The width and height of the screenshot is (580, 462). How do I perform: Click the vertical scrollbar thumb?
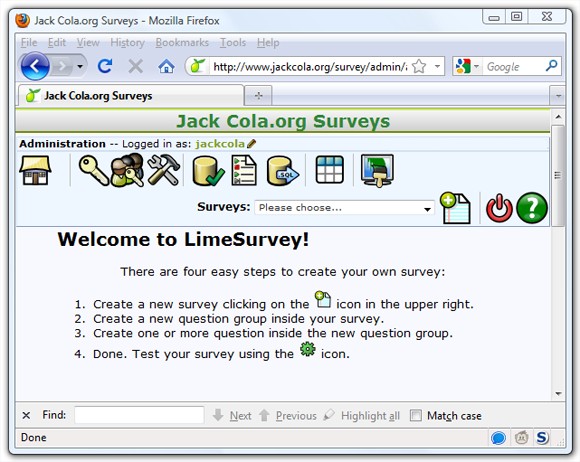coord(558,175)
